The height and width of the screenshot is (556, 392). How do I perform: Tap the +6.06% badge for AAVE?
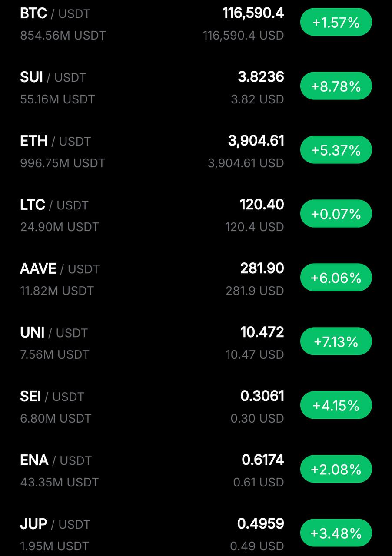tap(336, 278)
